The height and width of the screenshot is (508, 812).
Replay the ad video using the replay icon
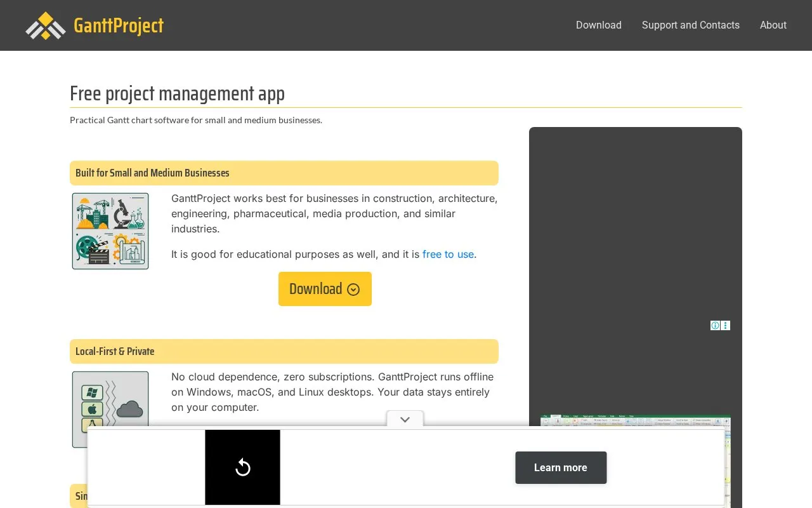[x=242, y=467]
